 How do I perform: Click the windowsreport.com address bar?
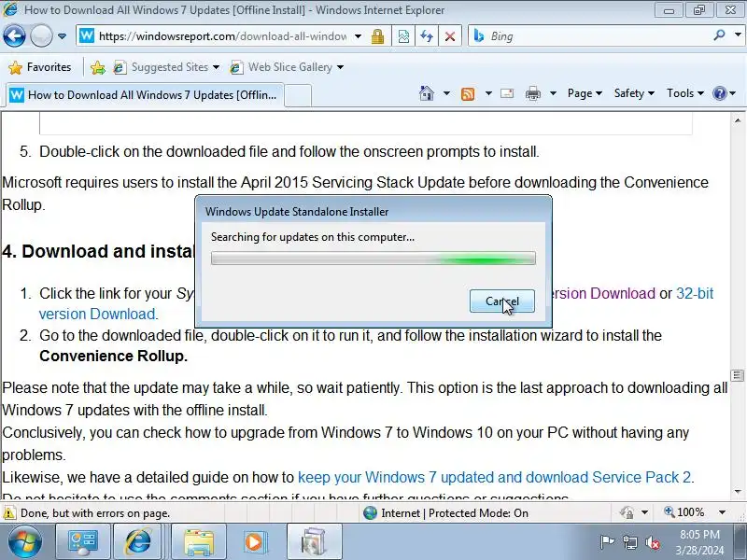(x=222, y=36)
